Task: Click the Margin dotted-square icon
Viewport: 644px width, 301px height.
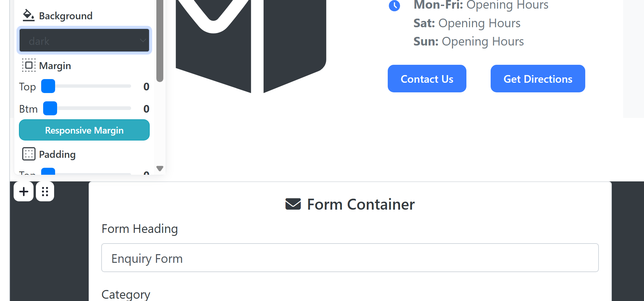Action: pyautogui.click(x=29, y=65)
